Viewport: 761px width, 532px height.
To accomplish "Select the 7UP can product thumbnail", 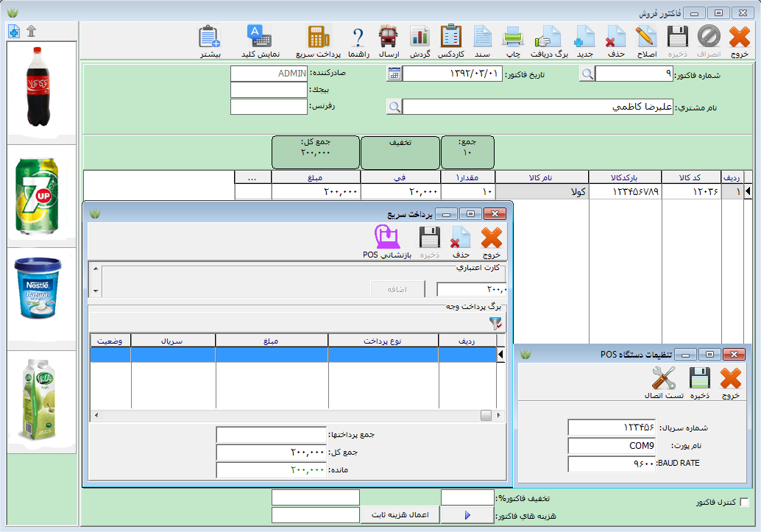I will click(x=37, y=196).
